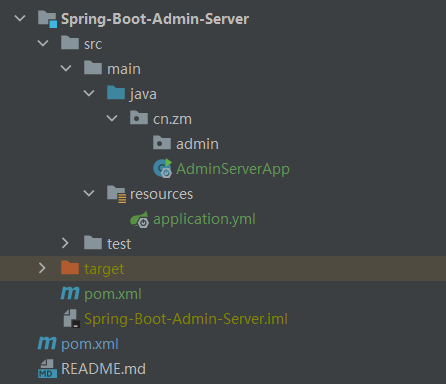The image size is (446, 384).
Task: Select the Spring-Boot-Admin-Server module name
Action: 155,19
